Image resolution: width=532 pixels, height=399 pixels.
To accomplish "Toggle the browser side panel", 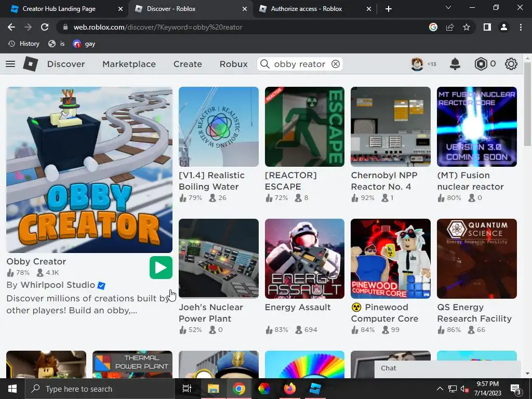I will [487, 27].
